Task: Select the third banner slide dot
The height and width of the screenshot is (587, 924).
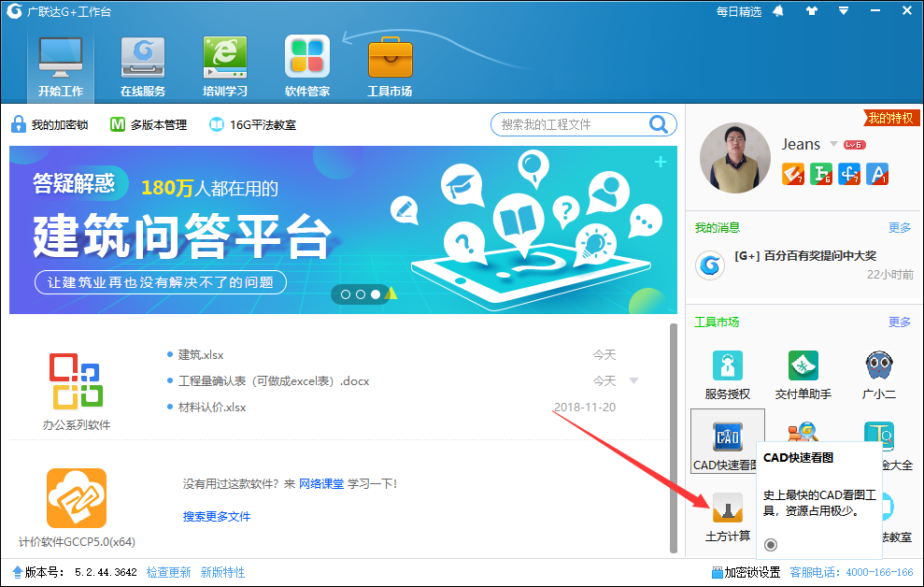Action: click(x=376, y=294)
